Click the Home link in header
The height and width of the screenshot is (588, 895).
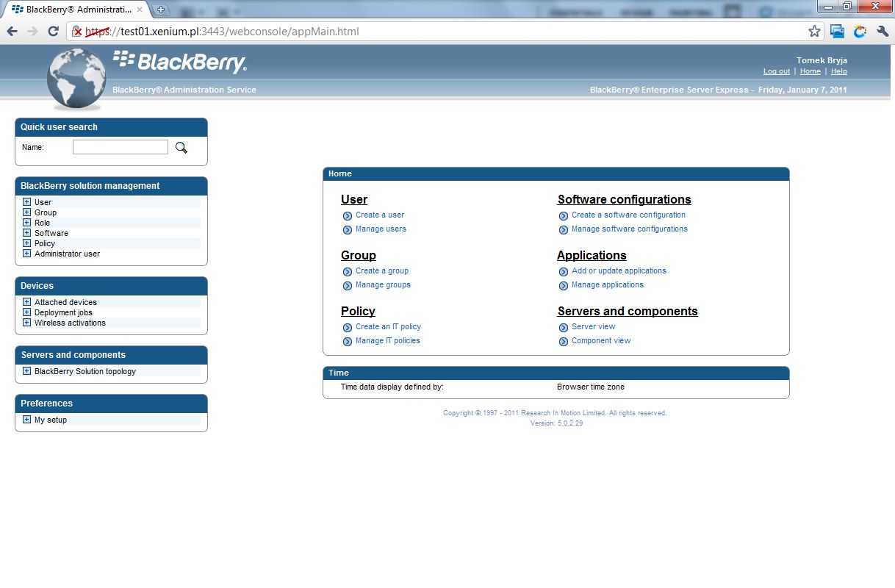810,71
